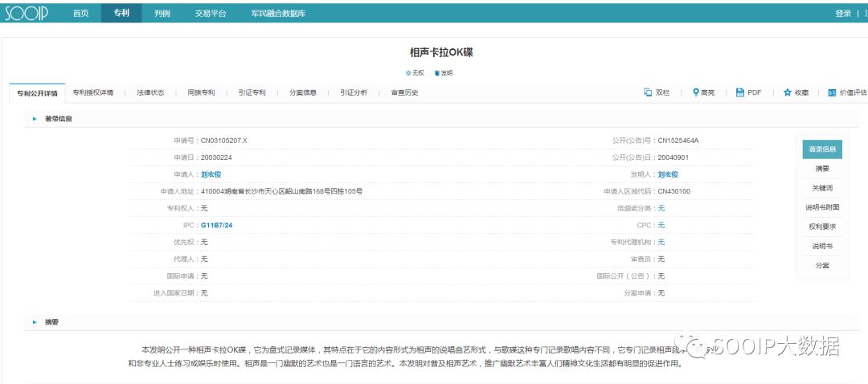The width and height of the screenshot is (868, 384).
Task: Open the 引证分析 tab
Action: tap(354, 92)
